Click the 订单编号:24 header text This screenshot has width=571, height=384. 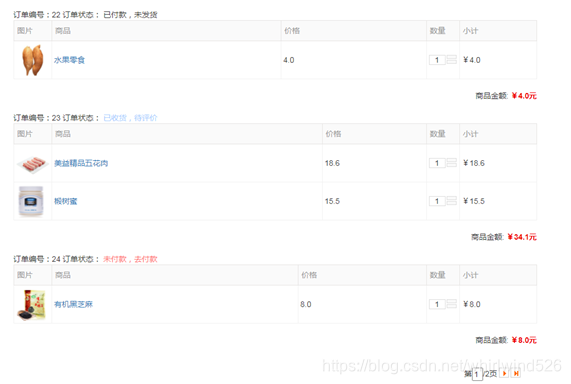tap(37, 259)
